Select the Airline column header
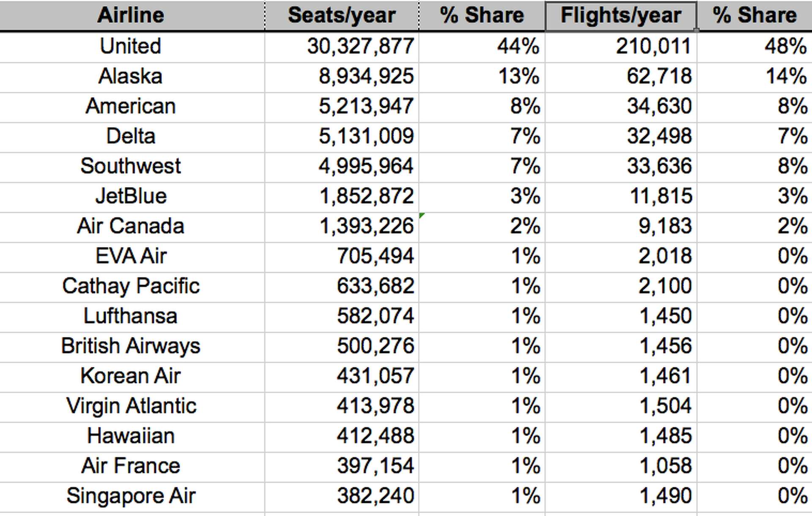Screen dimensions: 812x516 tap(132, 15)
